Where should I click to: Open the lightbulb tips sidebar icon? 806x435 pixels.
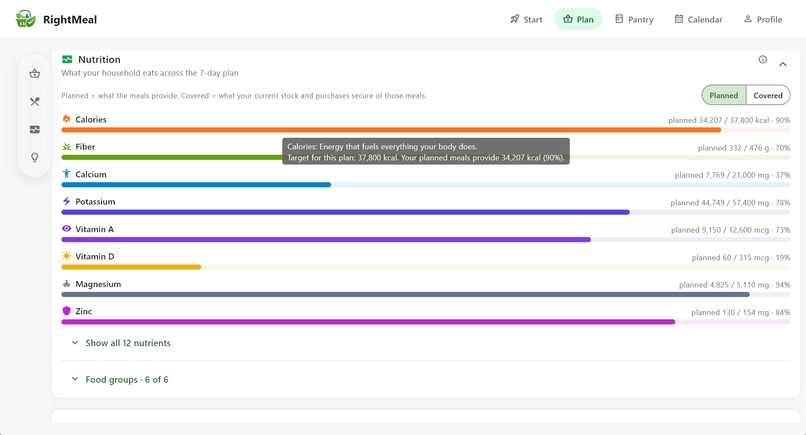tap(34, 157)
